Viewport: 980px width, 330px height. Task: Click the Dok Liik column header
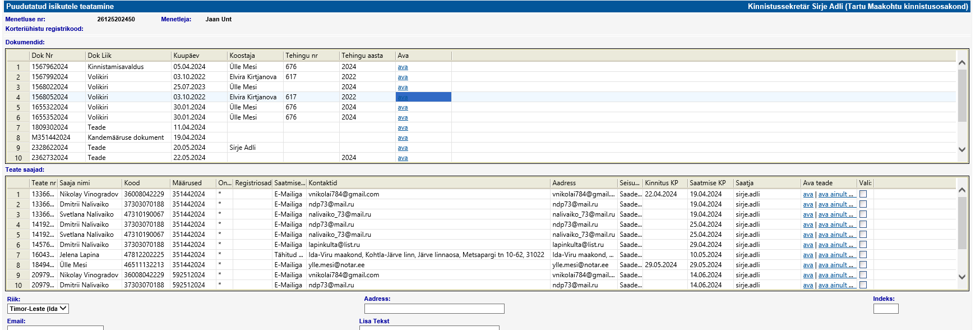click(x=128, y=56)
